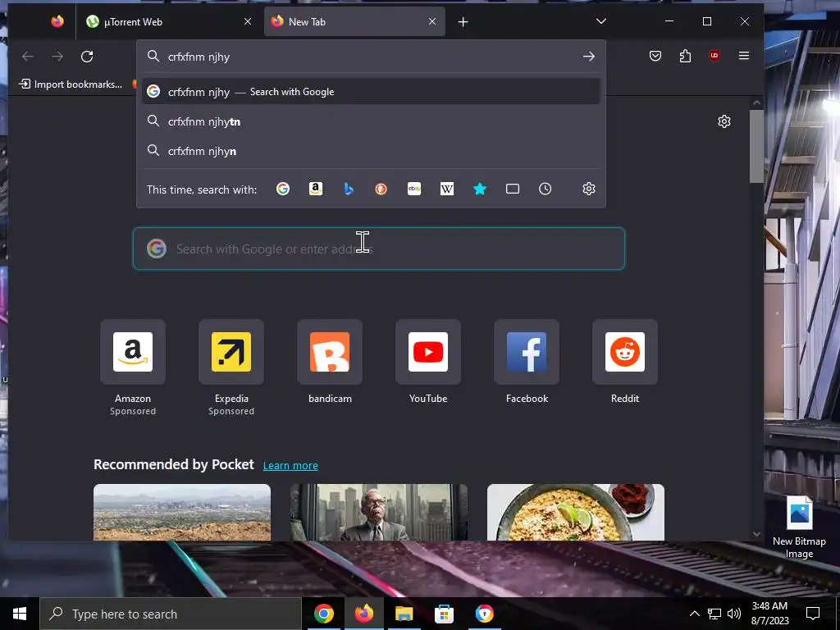Viewport: 840px width, 630px height.
Task: Open the Pocket story with rice dish
Action: point(576,512)
